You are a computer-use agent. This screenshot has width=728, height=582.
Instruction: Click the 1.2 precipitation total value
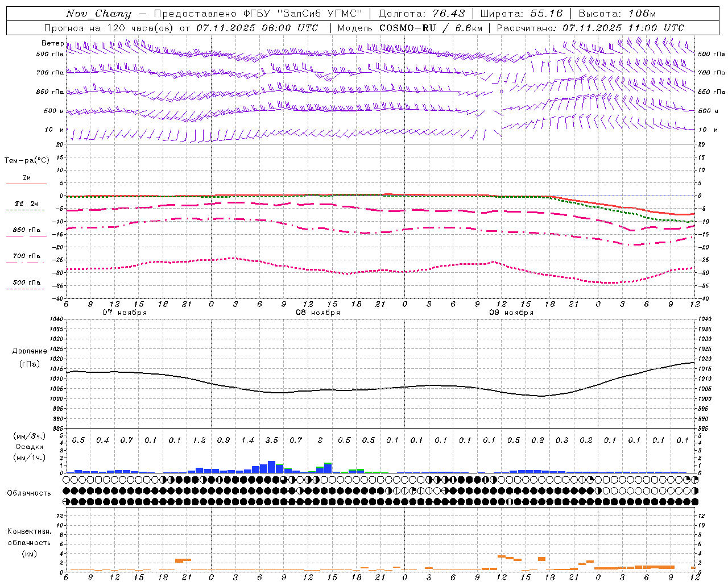[x=199, y=440]
